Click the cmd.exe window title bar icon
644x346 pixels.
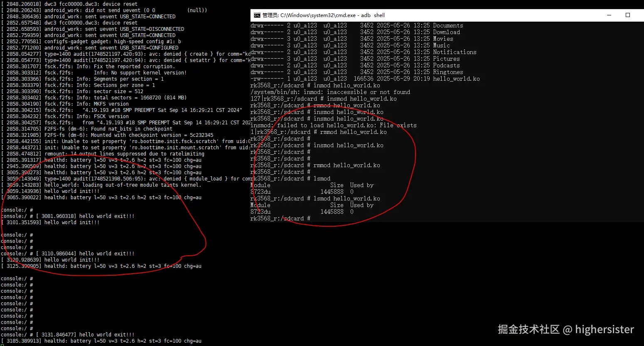257,15
